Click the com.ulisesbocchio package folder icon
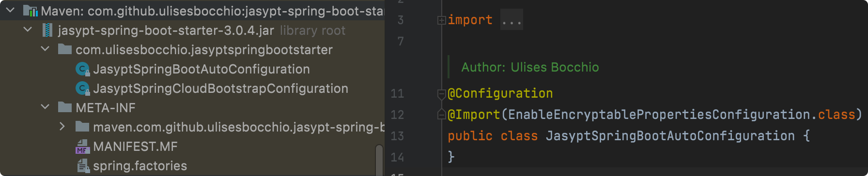868x176 pixels. pyautogui.click(x=65, y=49)
